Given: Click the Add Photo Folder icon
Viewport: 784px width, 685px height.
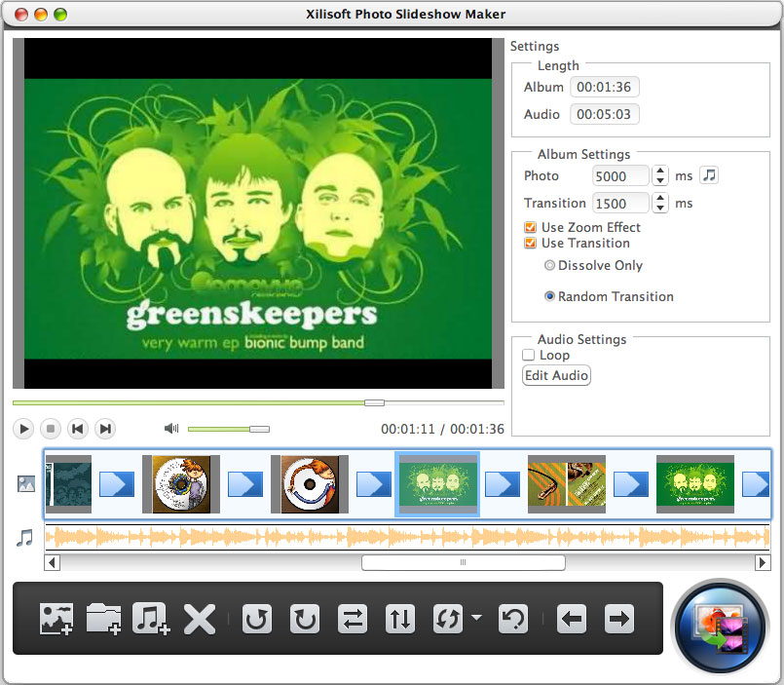Looking at the screenshot, I should [x=103, y=619].
